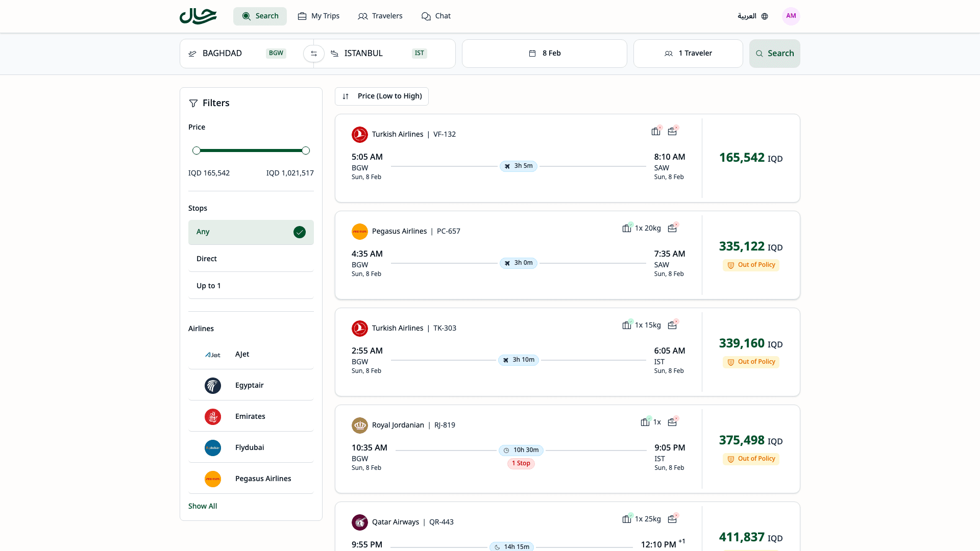Open the 1 Traveler selector
980x551 pixels.
[x=688, y=53]
